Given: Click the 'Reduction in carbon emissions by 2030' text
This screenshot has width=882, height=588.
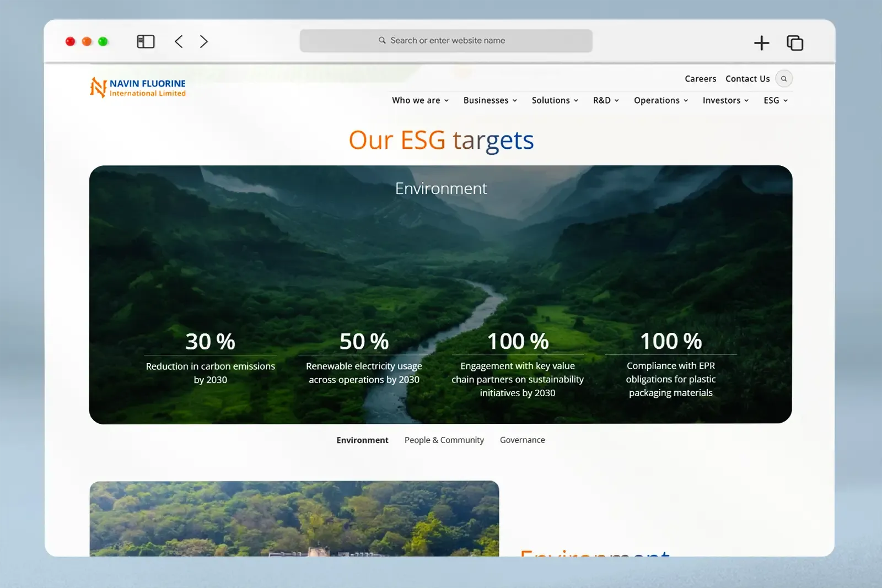Looking at the screenshot, I should pyautogui.click(x=211, y=373).
